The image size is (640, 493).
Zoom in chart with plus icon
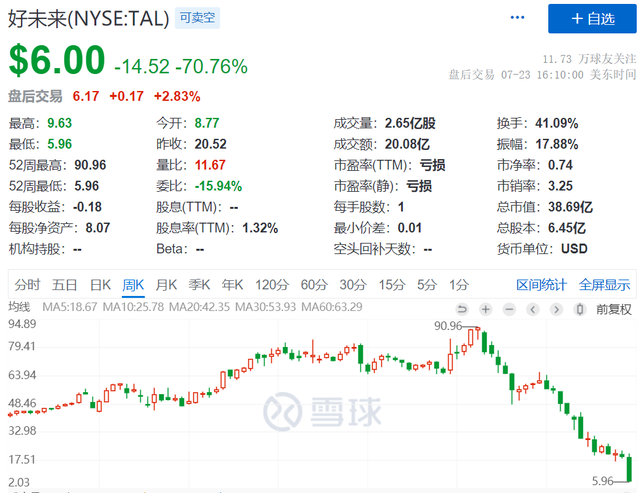(486, 309)
